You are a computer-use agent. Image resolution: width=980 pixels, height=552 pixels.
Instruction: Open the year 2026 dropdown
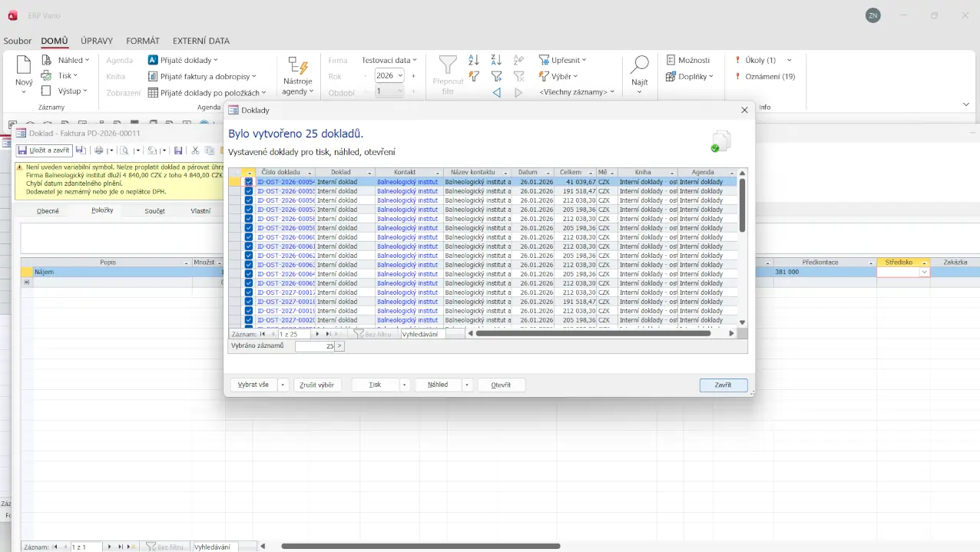click(400, 76)
